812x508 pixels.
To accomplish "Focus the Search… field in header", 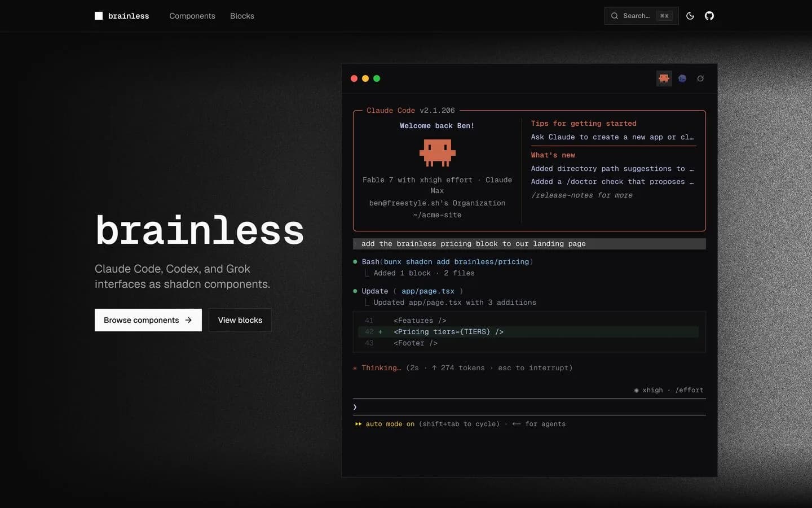I will (x=642, y=16).
